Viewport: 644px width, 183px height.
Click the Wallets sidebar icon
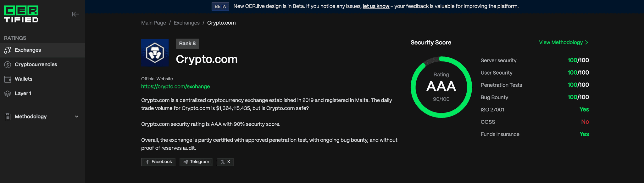[x=8, y=79]
